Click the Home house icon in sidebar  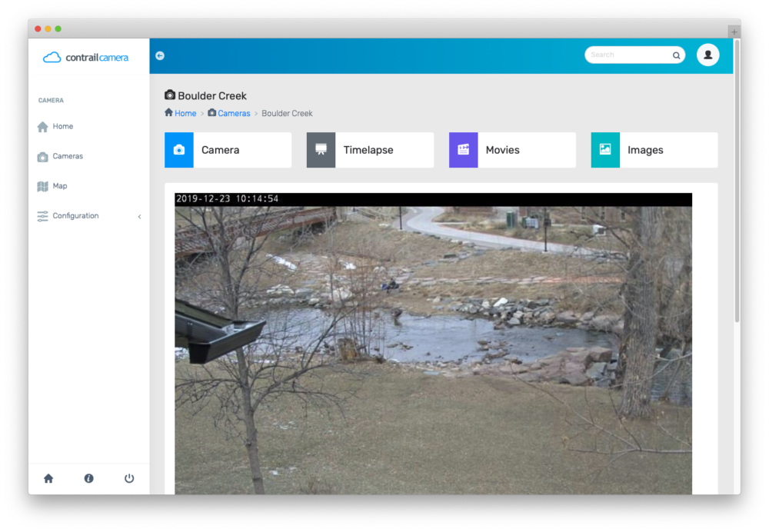pos(42,127)
